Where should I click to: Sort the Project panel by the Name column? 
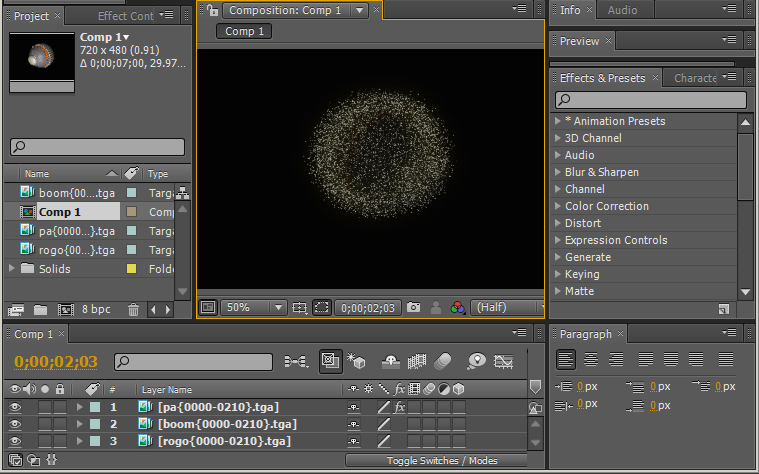click(x=37, y=173)
